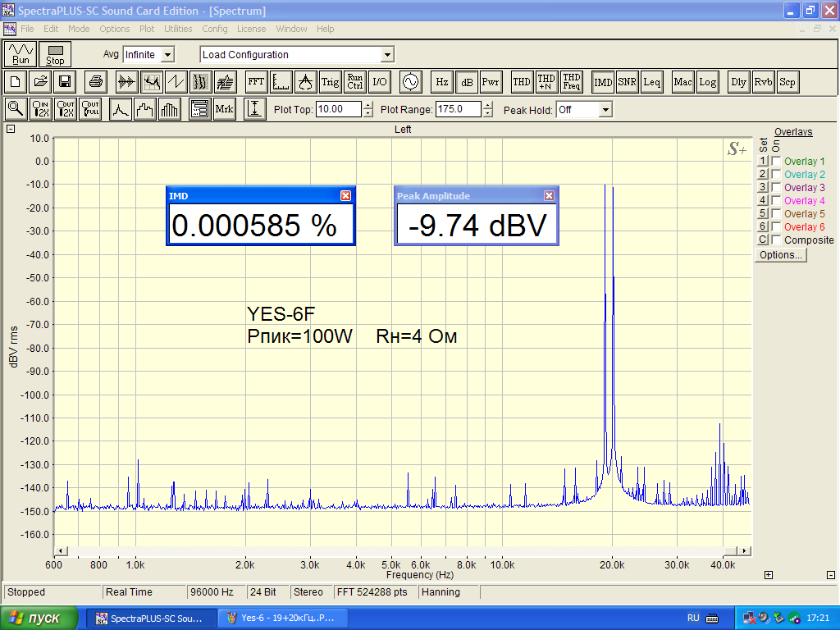Image resolution: width=840 pixels, height=630 pixels.
Task: Switch to Yes-6 taskbar window
Action: (x=283, y=619)
